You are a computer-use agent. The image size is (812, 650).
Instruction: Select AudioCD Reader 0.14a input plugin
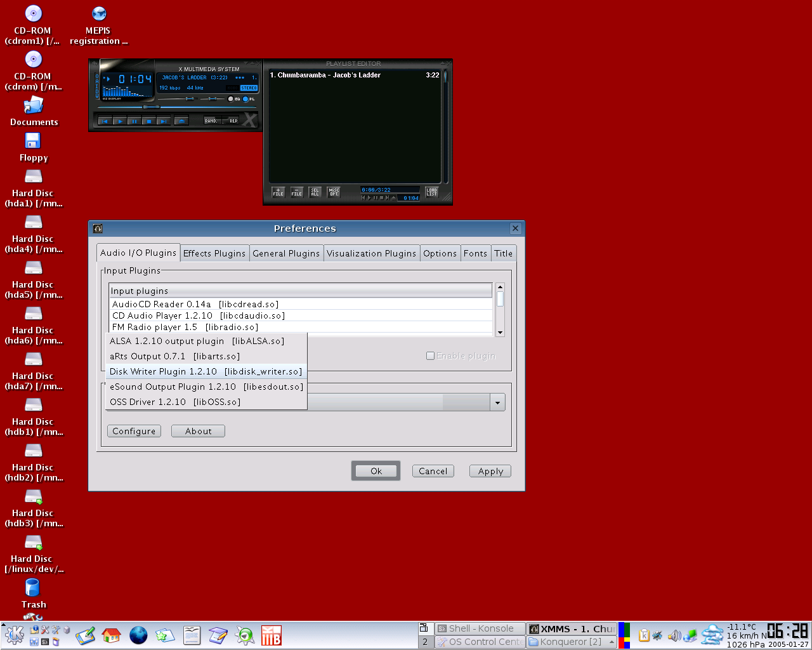click(301, 304)
